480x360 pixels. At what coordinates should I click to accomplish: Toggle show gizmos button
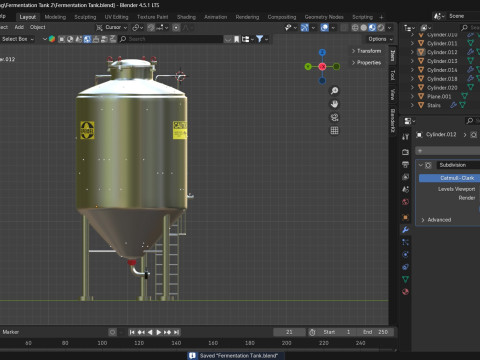click(305, 28)
